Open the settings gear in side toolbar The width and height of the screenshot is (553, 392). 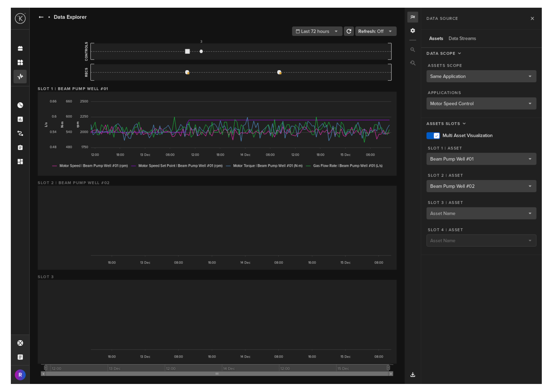tap(413, 31)
